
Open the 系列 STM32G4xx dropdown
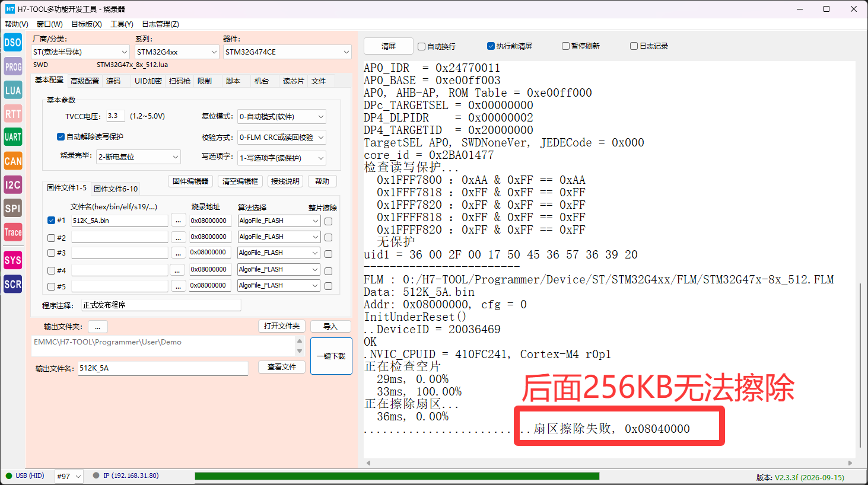pyautogui.click(x=177, y=52)
